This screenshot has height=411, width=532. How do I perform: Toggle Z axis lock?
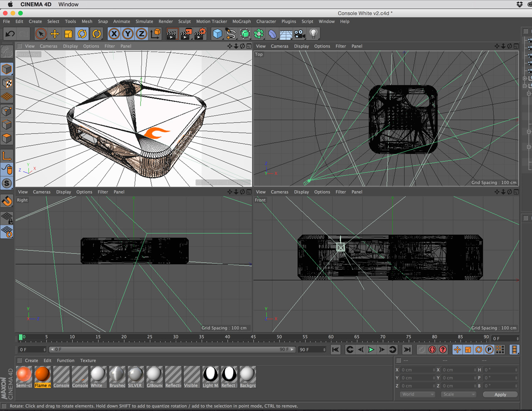tap(141, 34)
